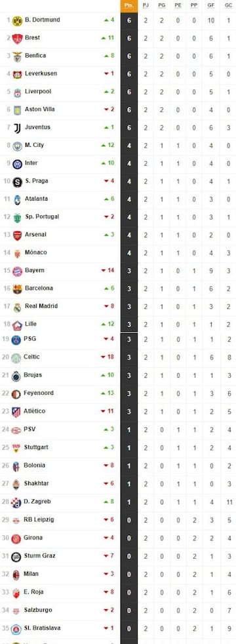
Task: Sort table by the PJ column header
Action: (x=146, y=5)
